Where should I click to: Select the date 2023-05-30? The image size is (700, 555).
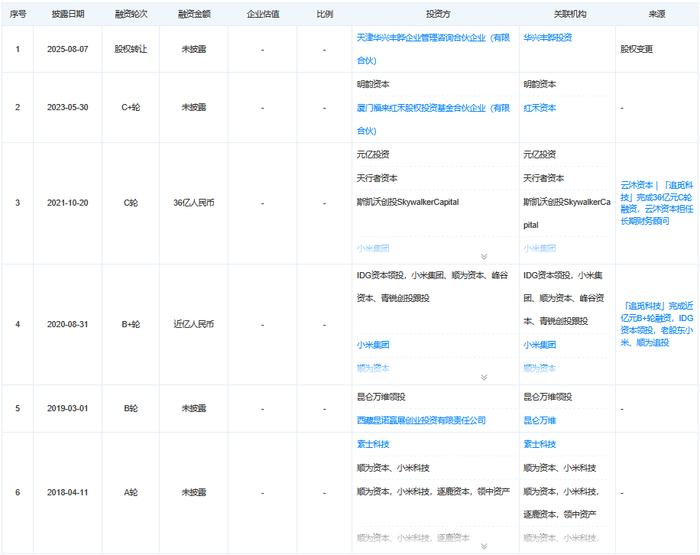(x=68, y=107)
